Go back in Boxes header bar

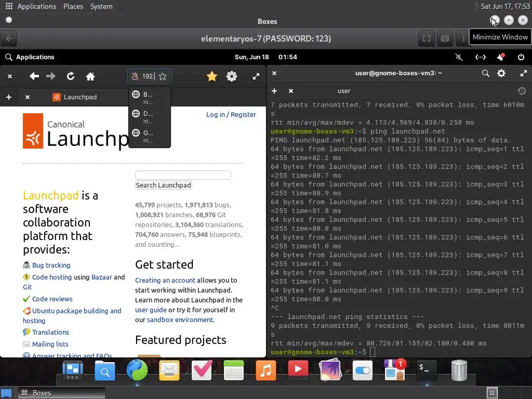pos(9,38)
